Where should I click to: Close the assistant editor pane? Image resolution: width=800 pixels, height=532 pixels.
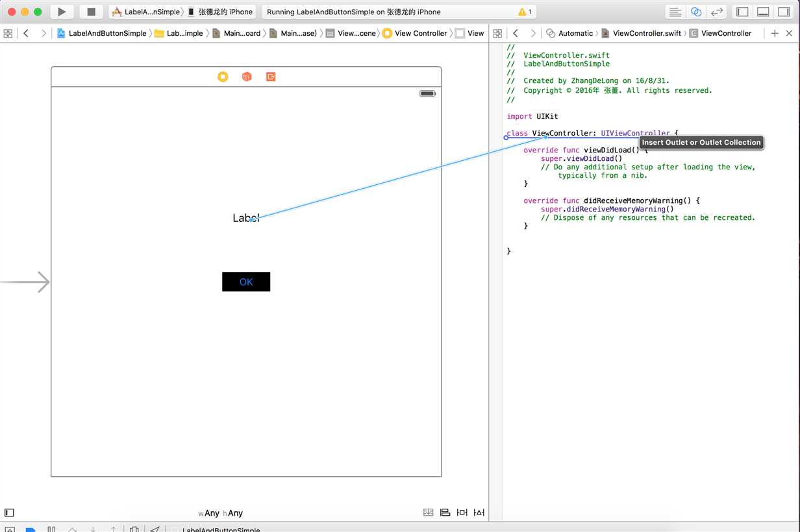click(789, 33)
